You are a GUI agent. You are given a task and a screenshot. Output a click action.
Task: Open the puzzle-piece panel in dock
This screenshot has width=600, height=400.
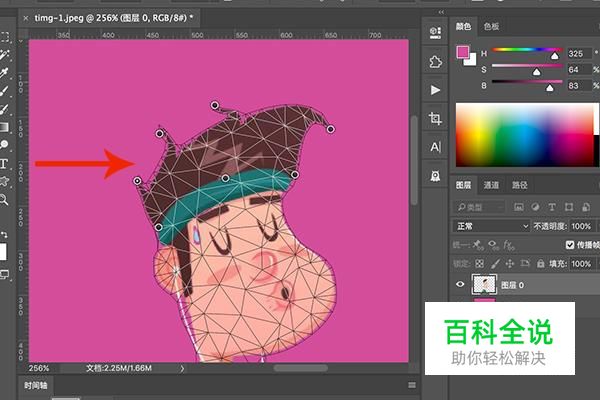coord(435,61)
